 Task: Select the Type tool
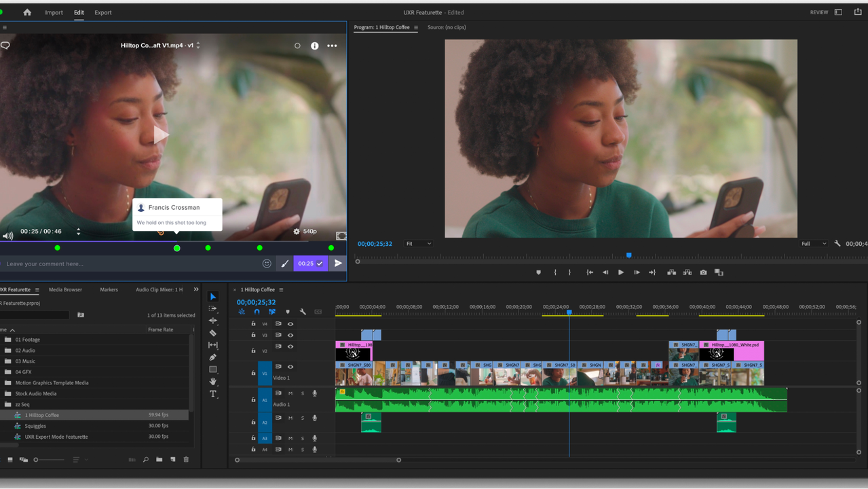(213, 394)
